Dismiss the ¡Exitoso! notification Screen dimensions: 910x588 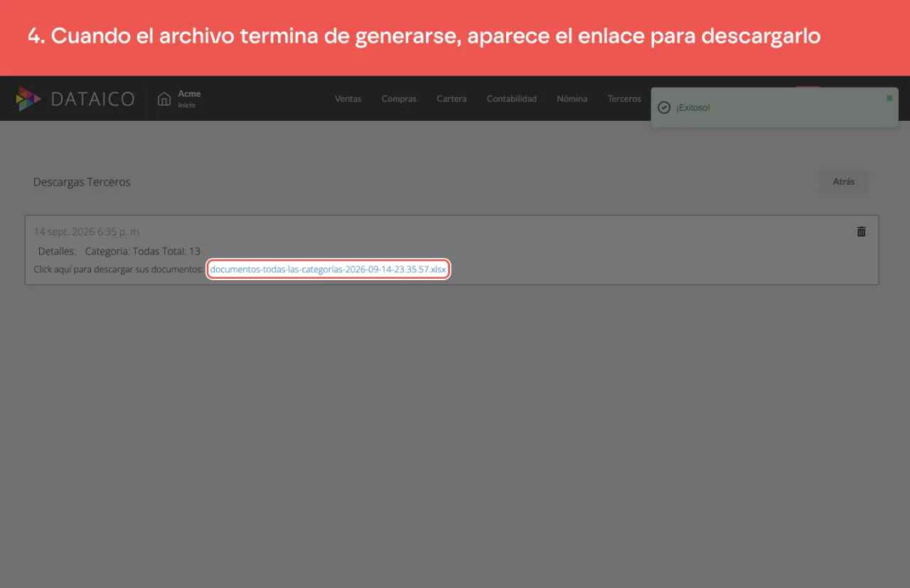pos(889,98)
